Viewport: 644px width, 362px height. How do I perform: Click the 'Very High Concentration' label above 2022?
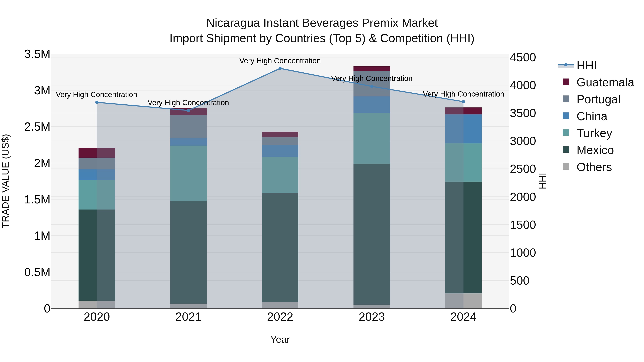tap(280, 61)
